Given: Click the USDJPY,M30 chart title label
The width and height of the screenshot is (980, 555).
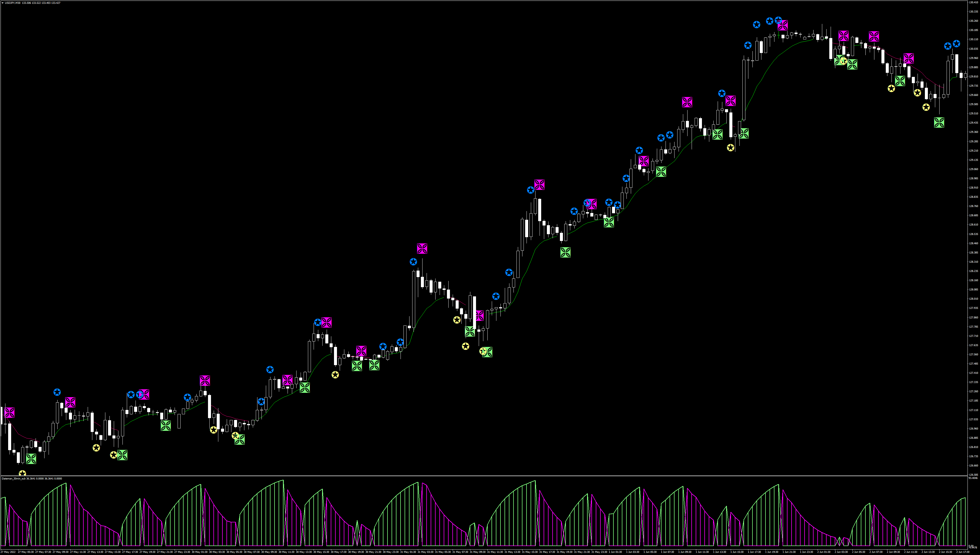Looking at the screenshot, I should (x=12, y=3).
